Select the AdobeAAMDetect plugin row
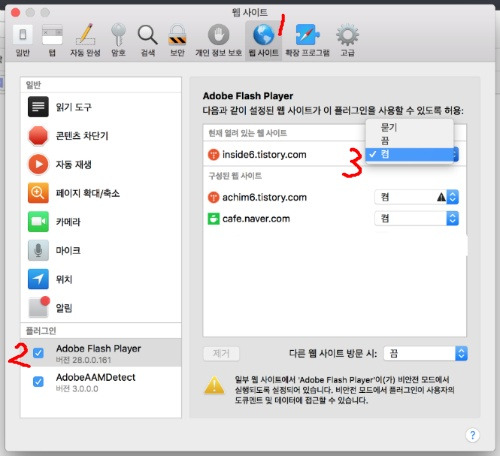Viewport: 500px width, 456px height. 101,382
